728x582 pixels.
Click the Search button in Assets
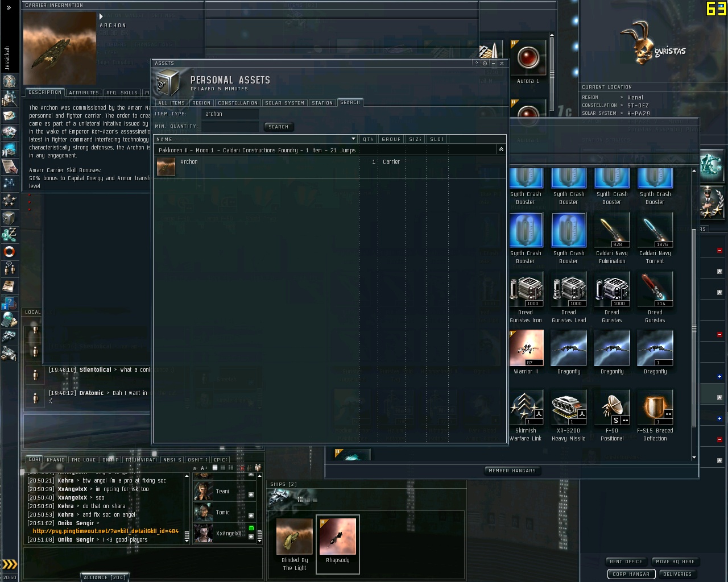point(279,127)
